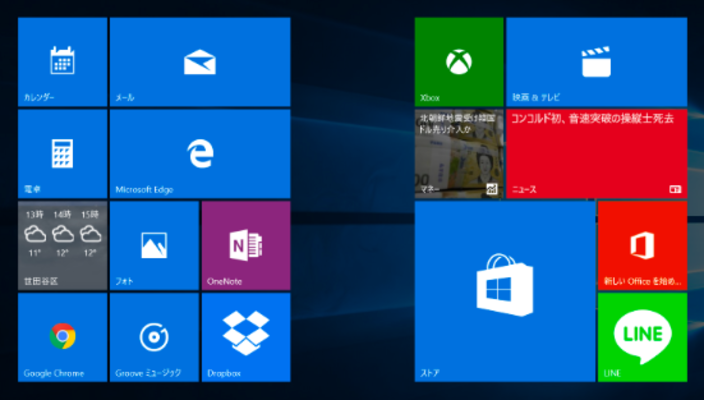This screenshot has width=704, height=400.
Task: Open the ニュース news tile
Action: (597, 154)
